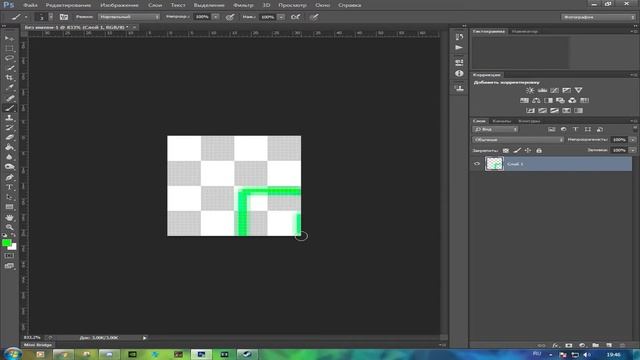Open the layer fill dropdown arrow

tap(633, 150)
